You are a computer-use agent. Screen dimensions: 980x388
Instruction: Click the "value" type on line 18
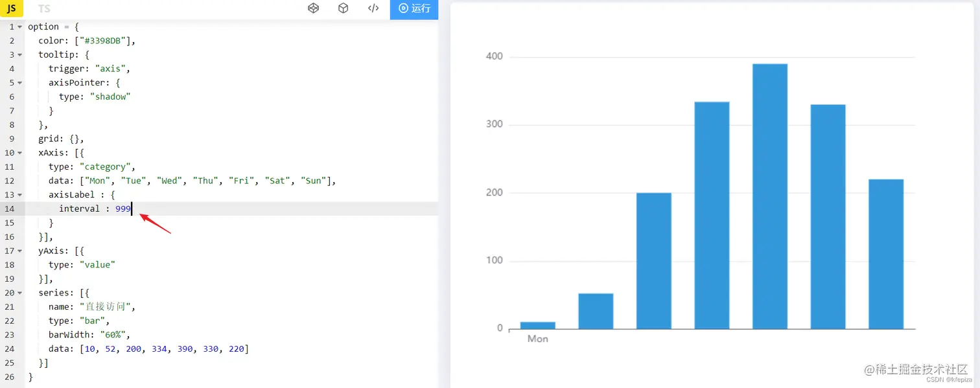(x=97, y=265)
